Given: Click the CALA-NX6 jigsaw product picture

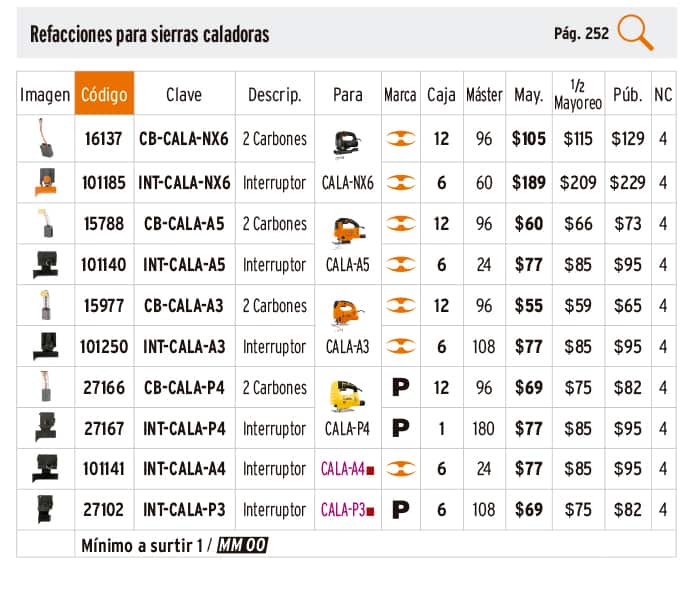Looking at the screenshot, I should coord(346,147).
